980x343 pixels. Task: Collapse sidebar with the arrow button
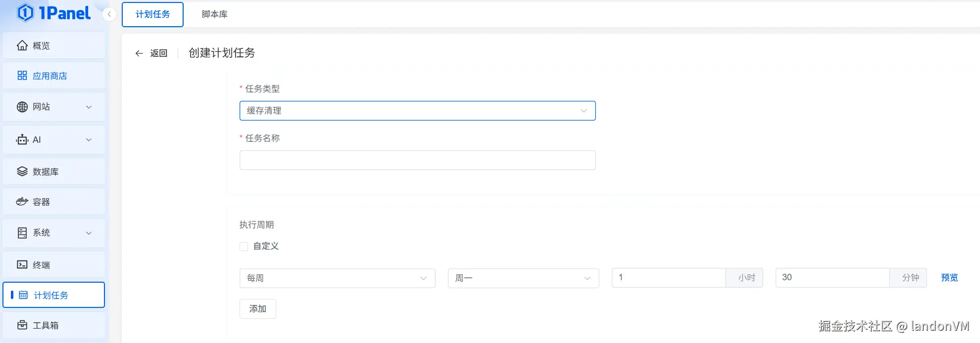pyautogui.click(x=109, y=14)
